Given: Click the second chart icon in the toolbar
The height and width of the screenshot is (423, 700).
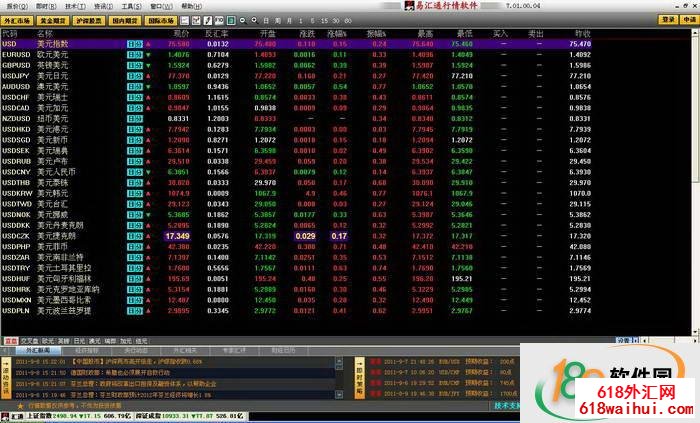Looking at the screenshot, I should tap(196, 21).
